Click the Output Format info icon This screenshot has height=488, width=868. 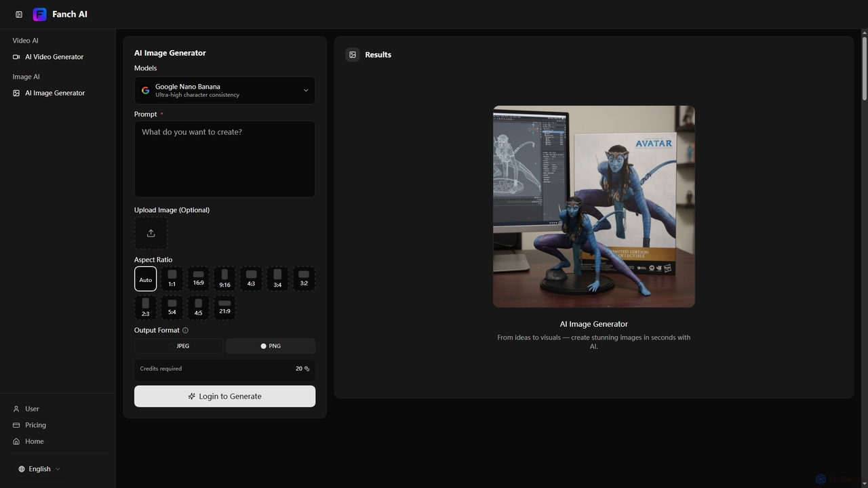(x=185, y=330)
